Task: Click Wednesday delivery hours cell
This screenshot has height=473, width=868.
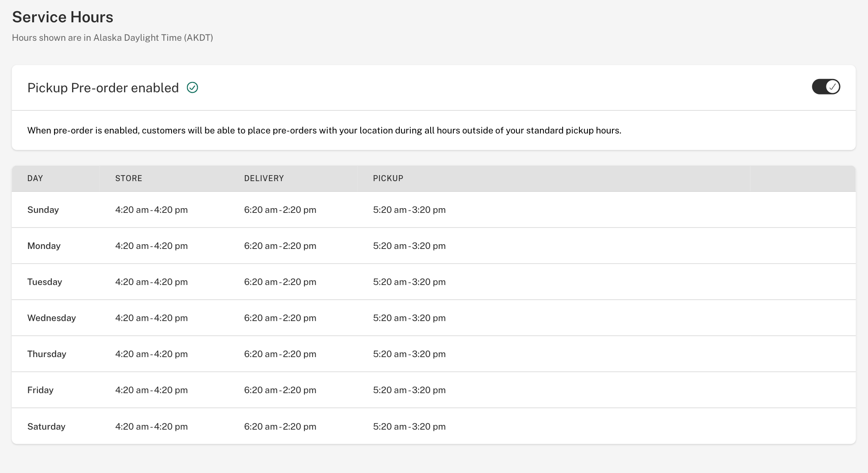Action: (x=280, y=318)
